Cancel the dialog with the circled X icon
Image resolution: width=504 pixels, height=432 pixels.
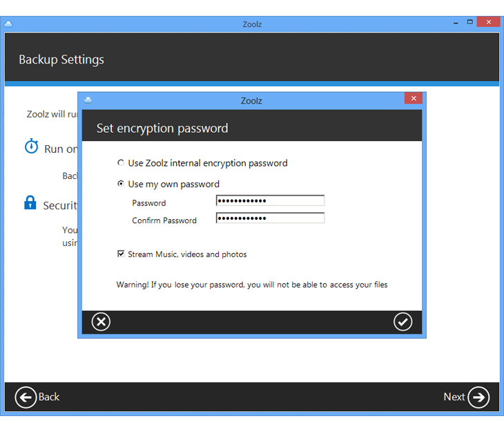101,321
